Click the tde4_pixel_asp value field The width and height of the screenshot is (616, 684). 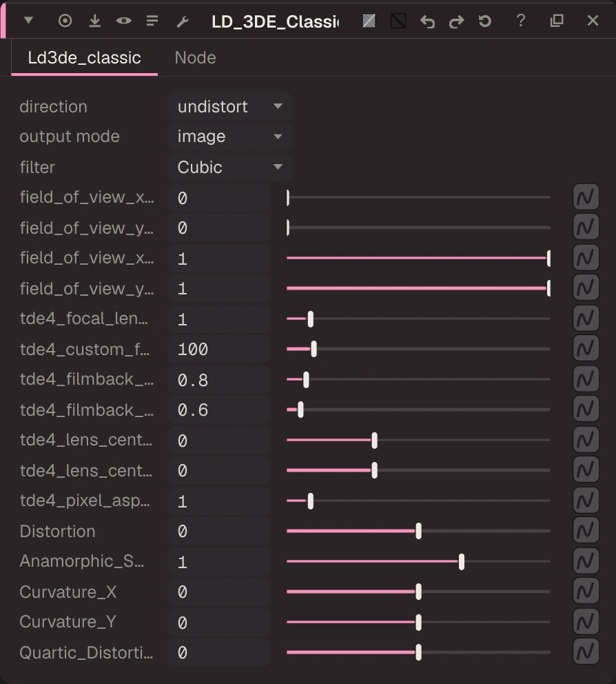click(x=219, y=501)
